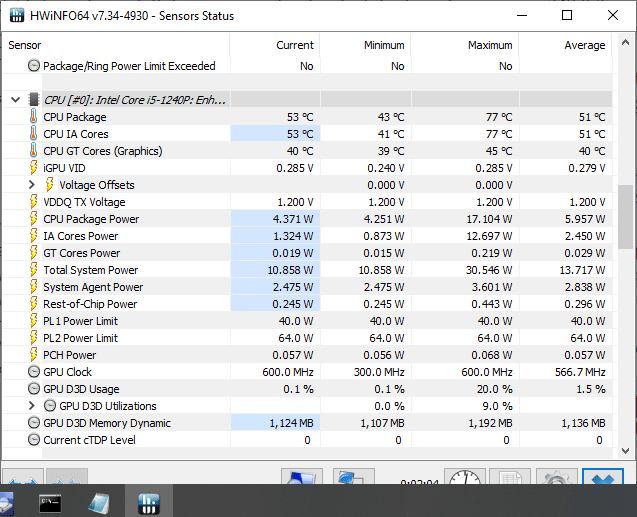The height and width of the screenshot is (517, 637).
Task: Select the CPU Package row label
Action: coord(75,117)
